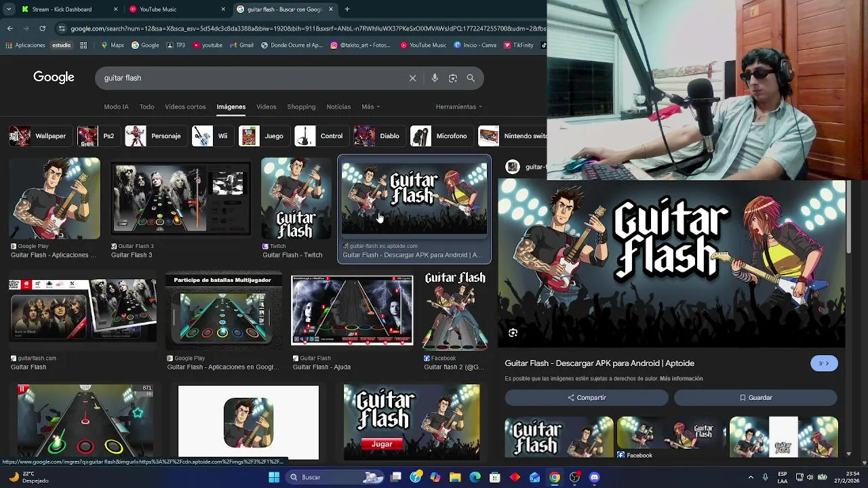Viewport: 868px width, 488px height.
Task: Open the TikFinity bookmark
Action: point(518,45)
